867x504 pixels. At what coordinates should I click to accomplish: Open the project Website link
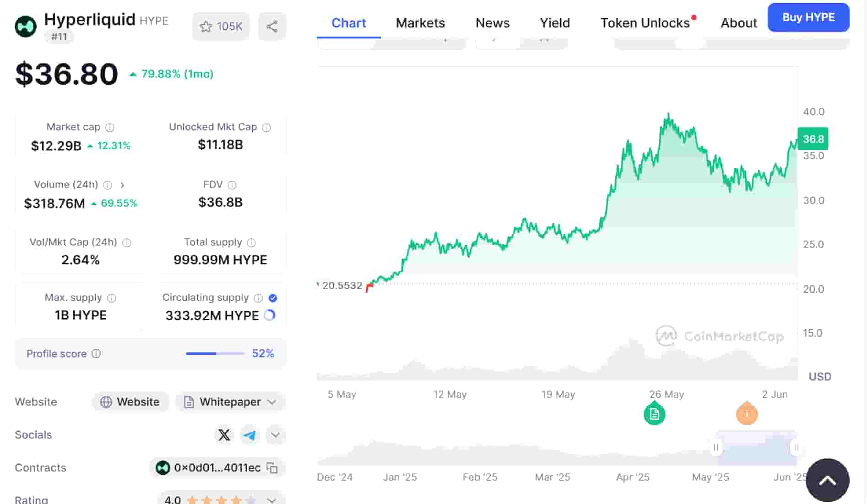[x=130, y=402]
